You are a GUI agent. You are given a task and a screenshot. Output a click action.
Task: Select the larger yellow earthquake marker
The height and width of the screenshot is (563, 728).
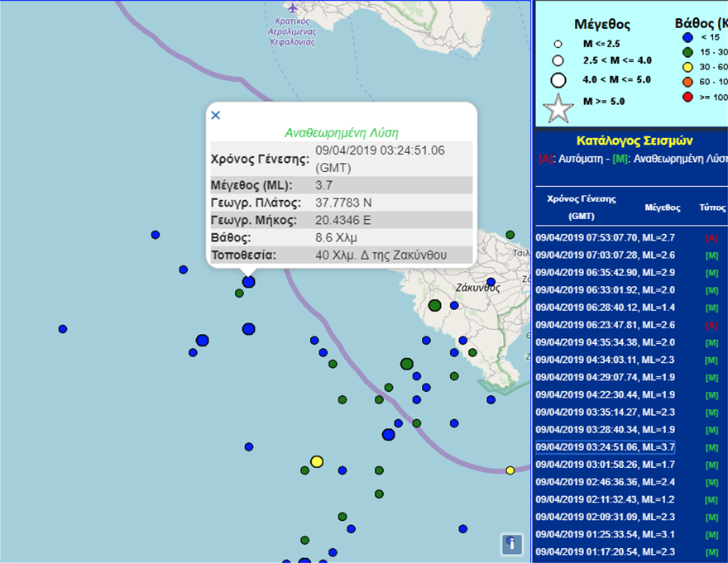(x=316, y=461)
